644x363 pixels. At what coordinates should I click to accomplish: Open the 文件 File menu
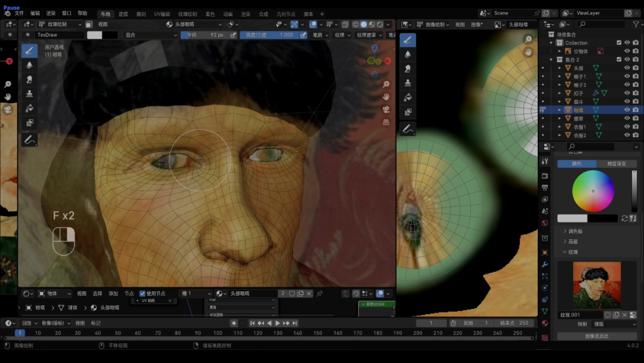coord(19,14)
